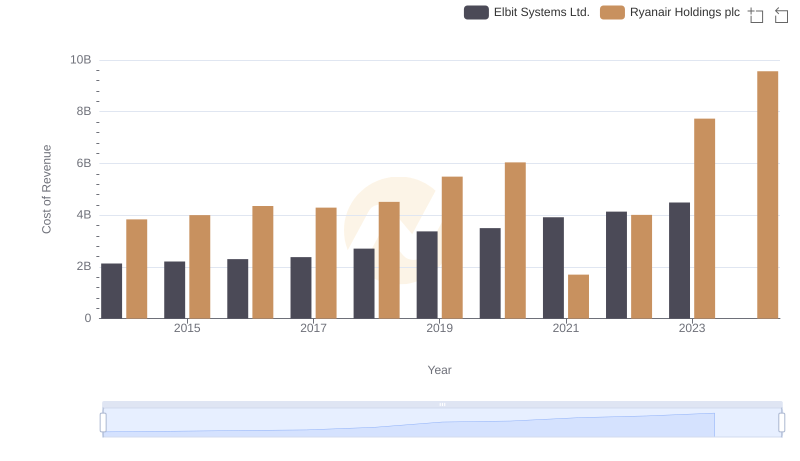Click the Ryanair bar for 2014
This screenshot has height=461, width=800.
pyautogui.click(x=137, y=269)
